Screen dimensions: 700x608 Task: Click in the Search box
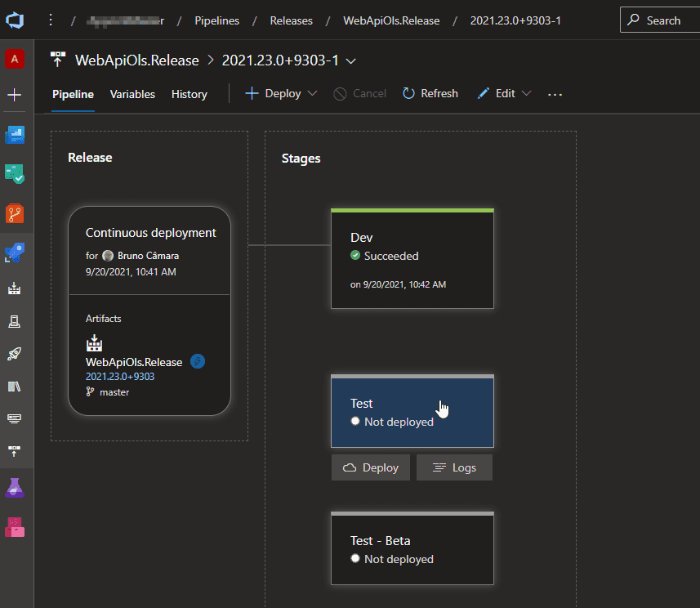(660, 20)
